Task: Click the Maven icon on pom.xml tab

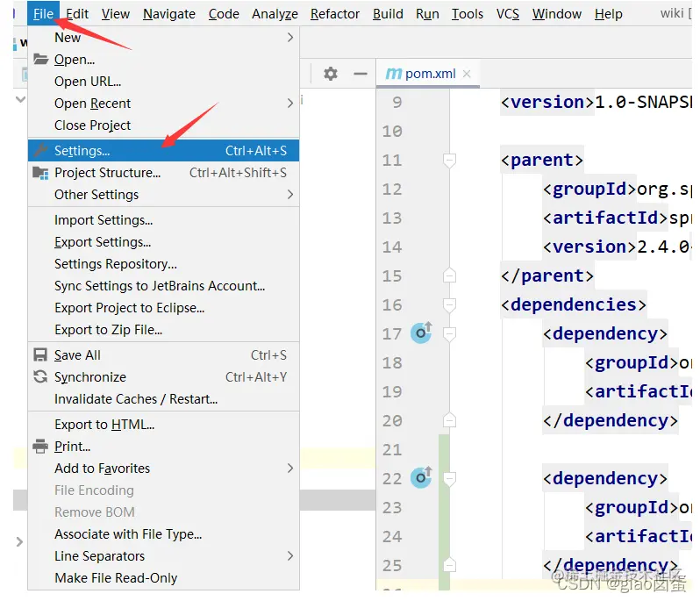Action: click(x=393, y=74)
